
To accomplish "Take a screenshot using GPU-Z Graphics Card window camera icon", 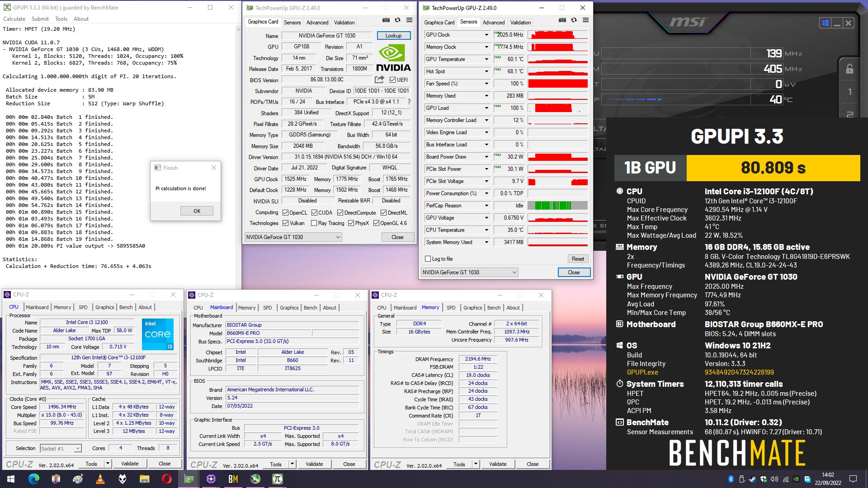I will coord(386,20).
